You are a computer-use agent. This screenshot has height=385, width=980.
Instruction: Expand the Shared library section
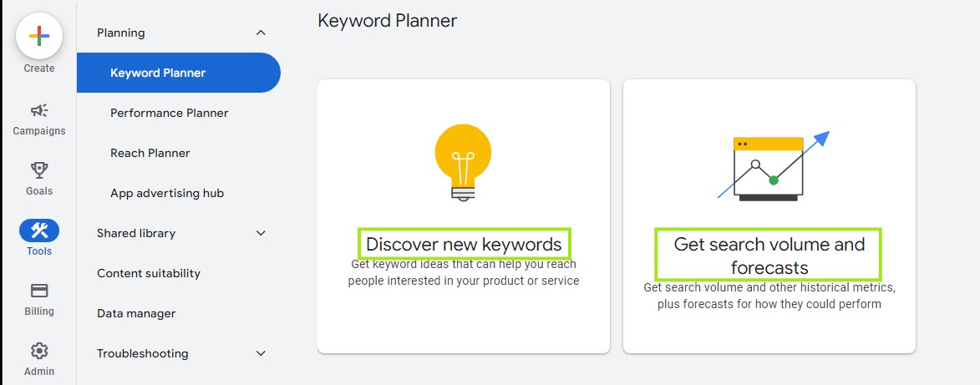[x=262, y=233]
